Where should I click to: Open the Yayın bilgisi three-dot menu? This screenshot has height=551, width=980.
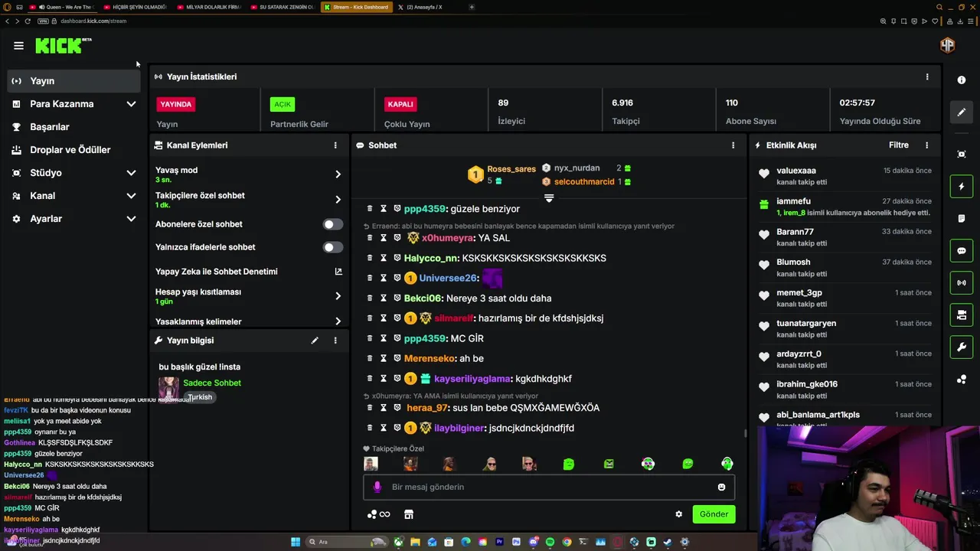[335, 341]
